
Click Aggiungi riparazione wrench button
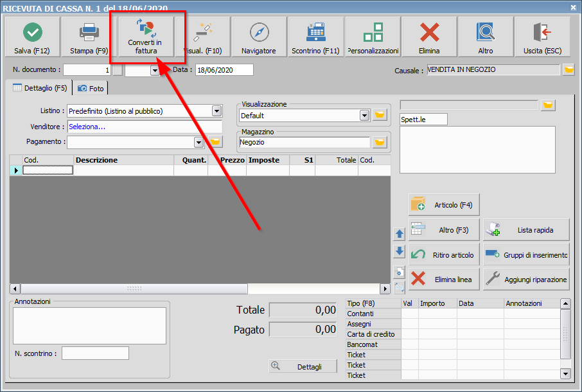coord(526,279)
